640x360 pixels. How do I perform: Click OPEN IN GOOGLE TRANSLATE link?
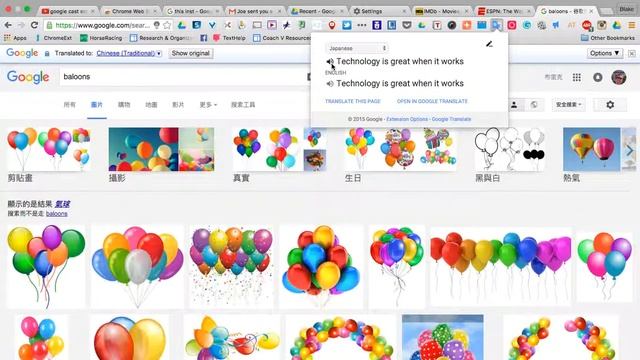tap(432, 101)
